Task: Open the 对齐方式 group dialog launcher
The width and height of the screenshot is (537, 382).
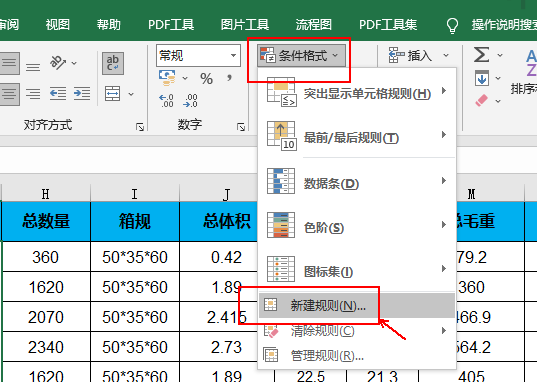Action: (140, 127)
